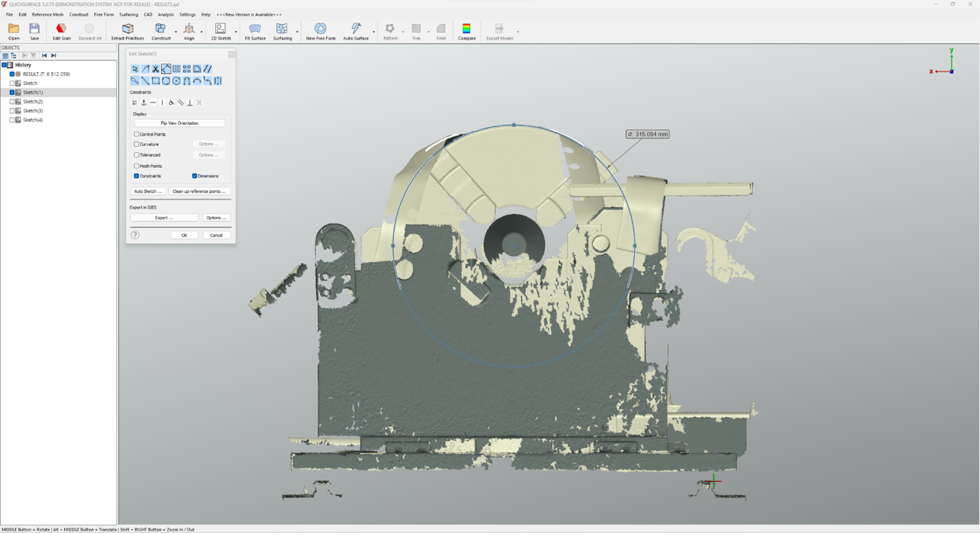Choose the rectangle sketch tool
This screenshot has height=533, width=980.
pos(156,81)
